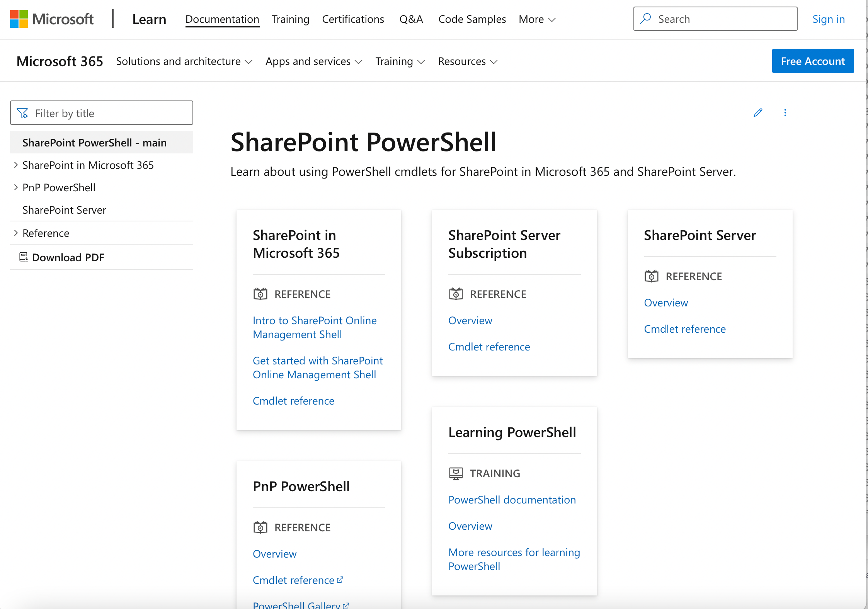
Task: Go to the Documentation tab
Action: coord(222,19)
